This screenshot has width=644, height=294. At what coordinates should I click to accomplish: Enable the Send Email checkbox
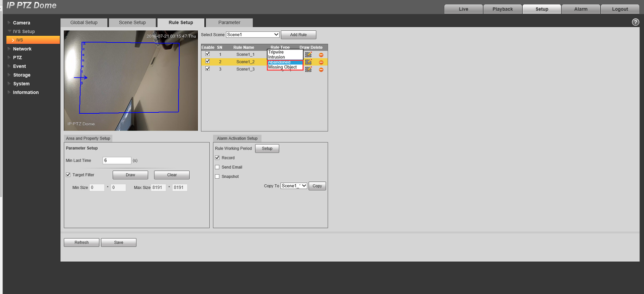click(x=217, y=167)
